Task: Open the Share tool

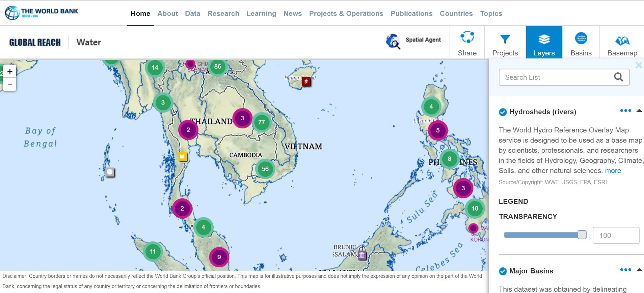Action: 467,43
